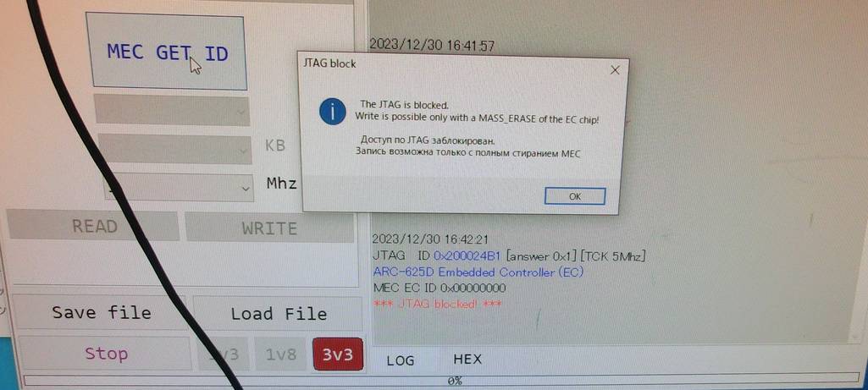Confirm the JTAG block dialog with OK

click(575, 196)
